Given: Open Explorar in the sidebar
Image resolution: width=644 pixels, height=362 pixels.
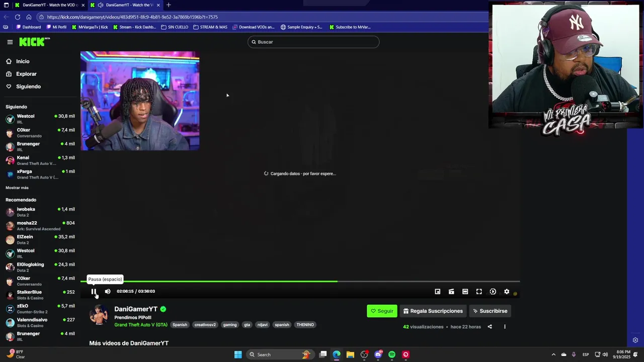Looking at the screenshot, I should coord(26,74).
